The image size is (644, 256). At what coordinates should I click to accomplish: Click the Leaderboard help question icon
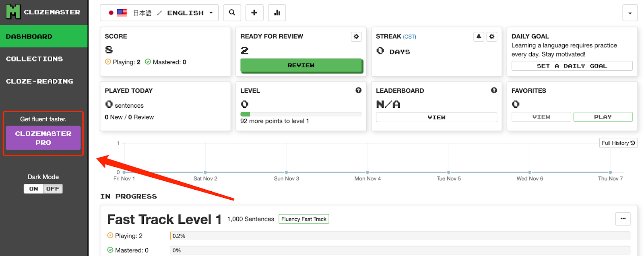(494, 90)
